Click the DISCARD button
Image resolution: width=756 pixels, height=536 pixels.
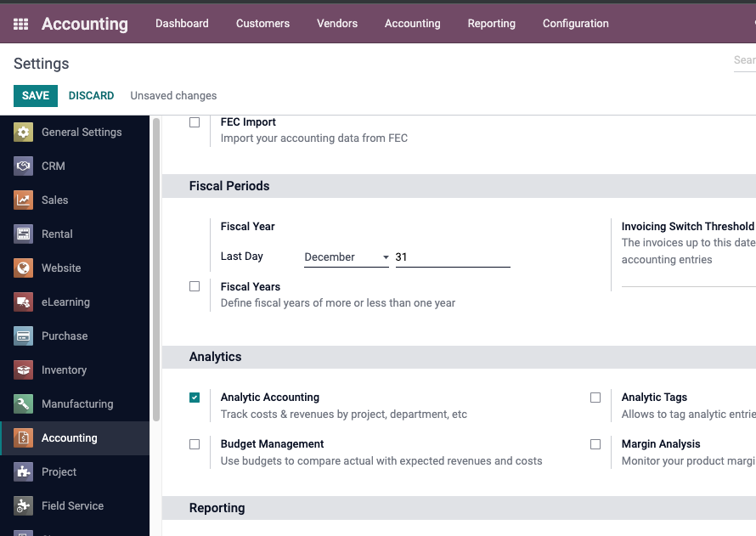coord(91,96)
